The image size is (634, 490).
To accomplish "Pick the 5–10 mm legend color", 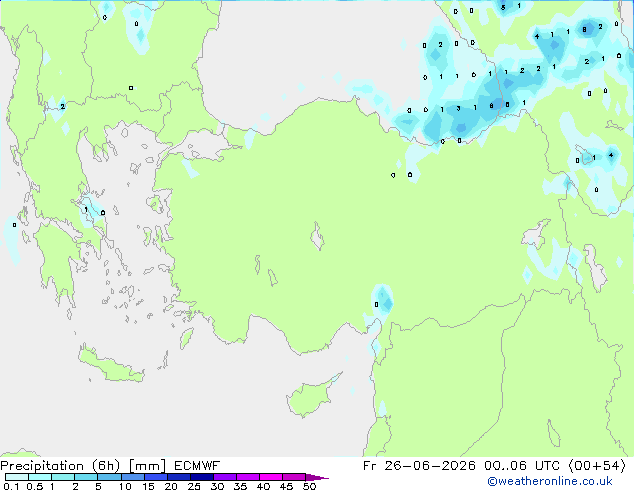I will 109,477.
